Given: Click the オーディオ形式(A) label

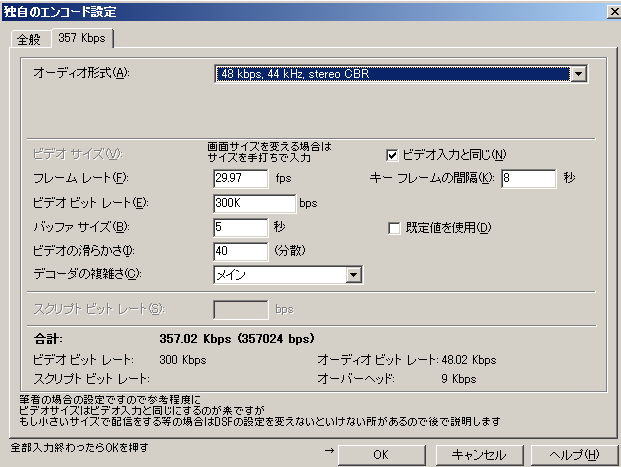Looking at the screenshot, I should click(81, 73).
